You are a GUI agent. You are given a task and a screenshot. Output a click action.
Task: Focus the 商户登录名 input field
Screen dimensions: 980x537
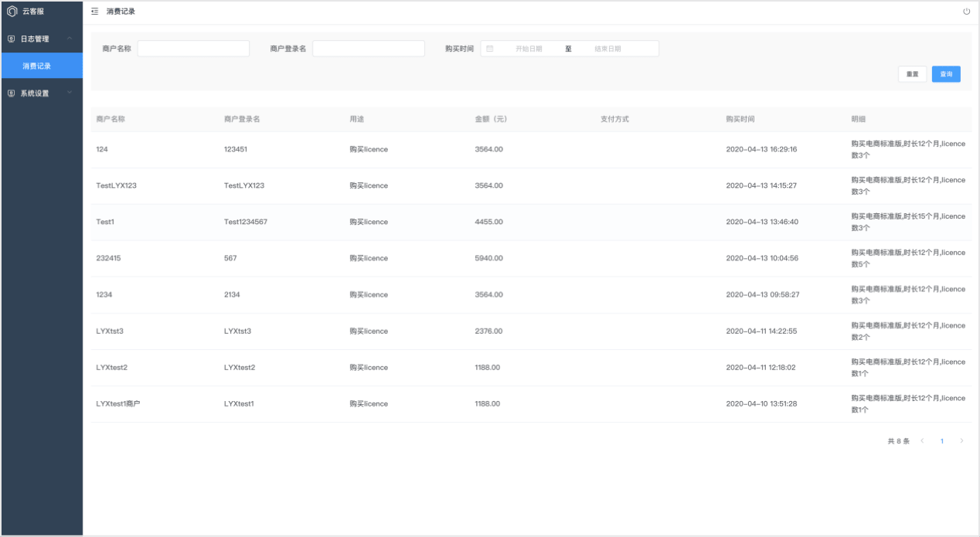(369, 49)
